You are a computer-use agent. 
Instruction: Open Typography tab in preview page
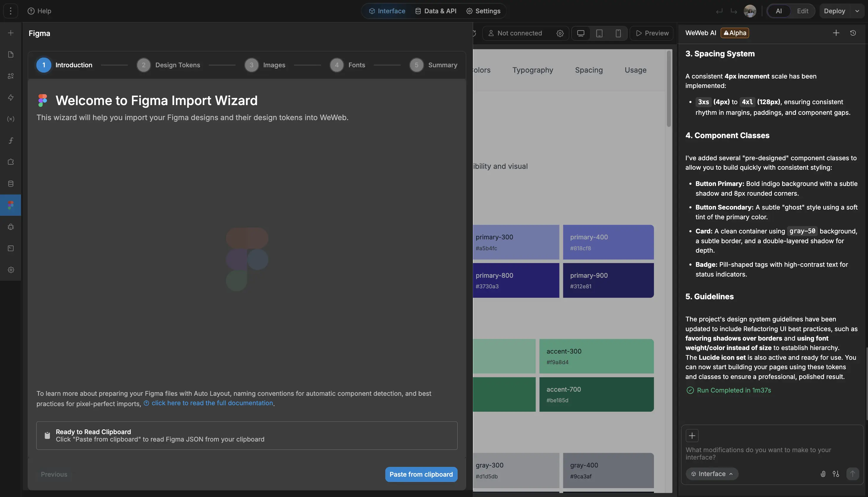532,70
